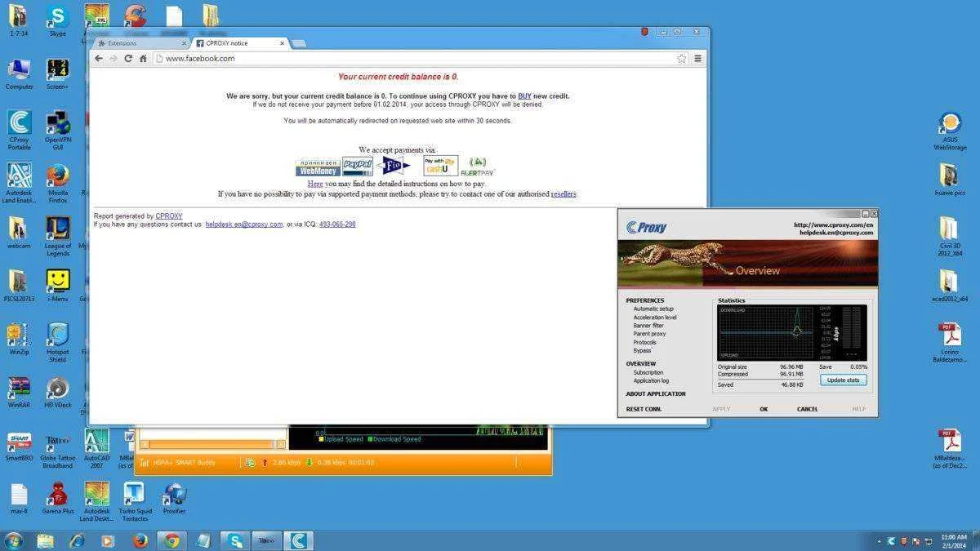Image resolution: width=980 pixels, height=551 pixels.
Task: Launch the Mozilla Firefox desktop shortcut
Action: tap(57, 184)
